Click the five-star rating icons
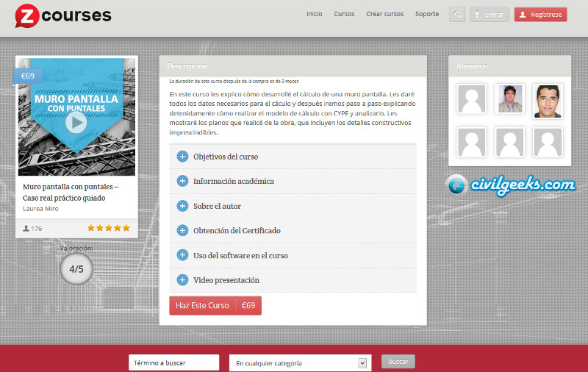588x372 pixels. (x=108, y=228)
